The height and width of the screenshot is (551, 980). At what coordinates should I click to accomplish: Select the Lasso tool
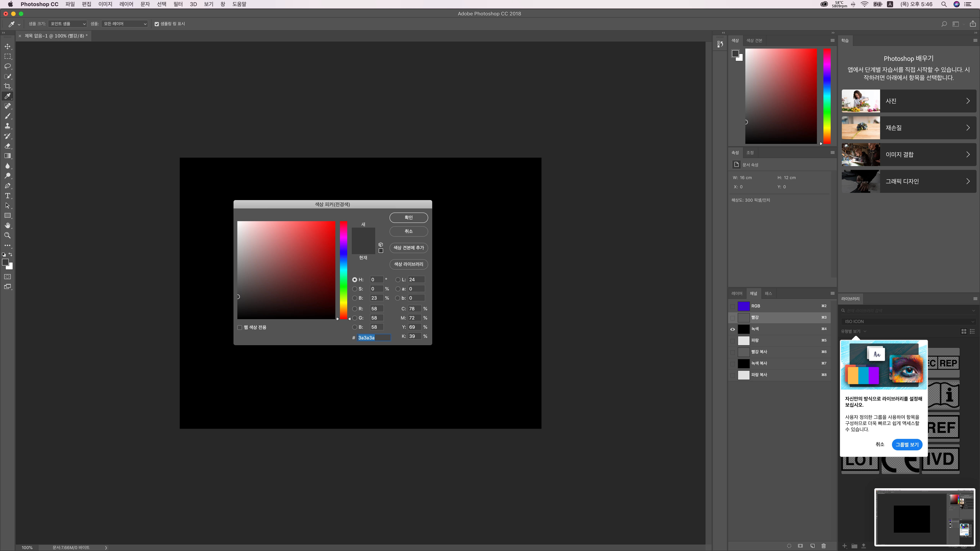point(7,66)
